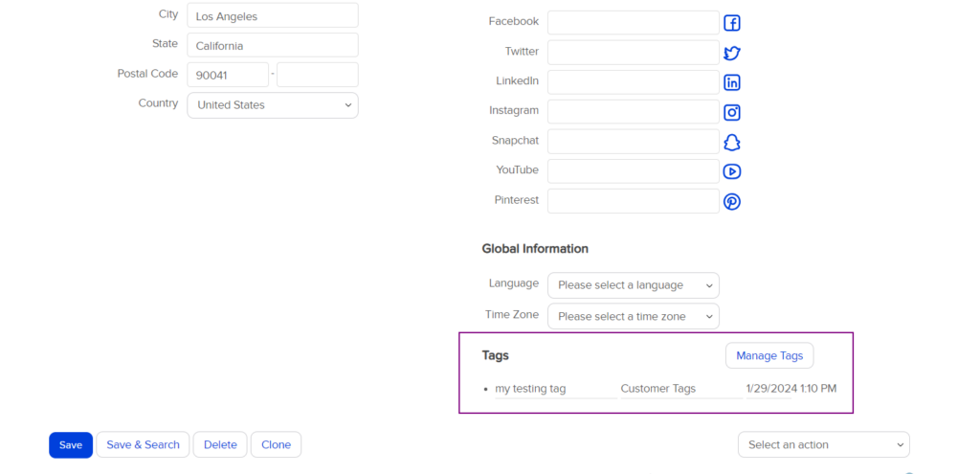Click the "my testing tag" entry

point(530,389)
